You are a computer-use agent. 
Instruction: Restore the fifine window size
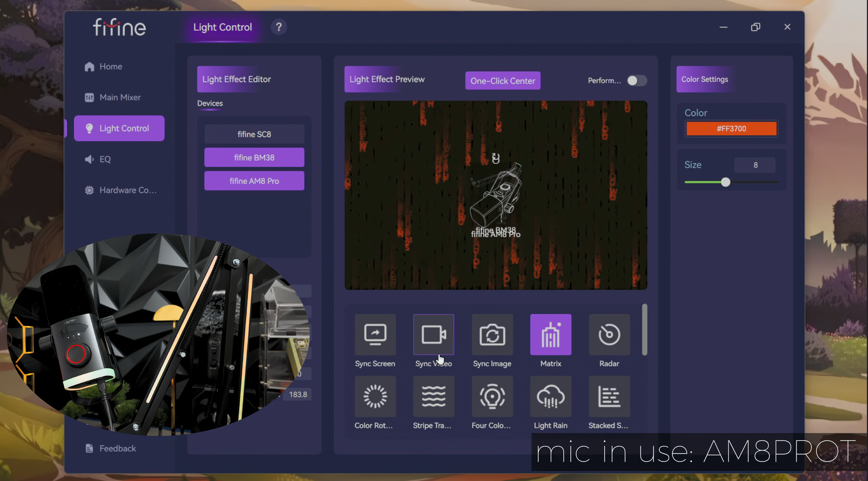pyautogui.click(x=755, y=27)
